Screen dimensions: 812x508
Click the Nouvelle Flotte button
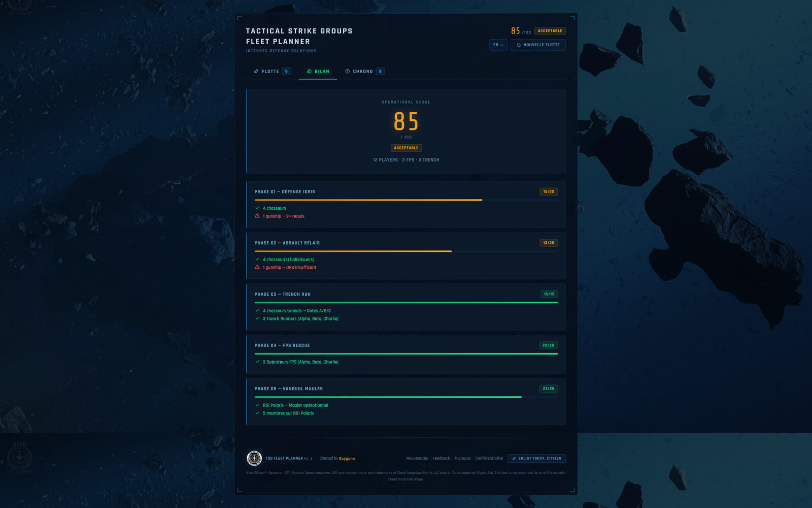[538, 45]
